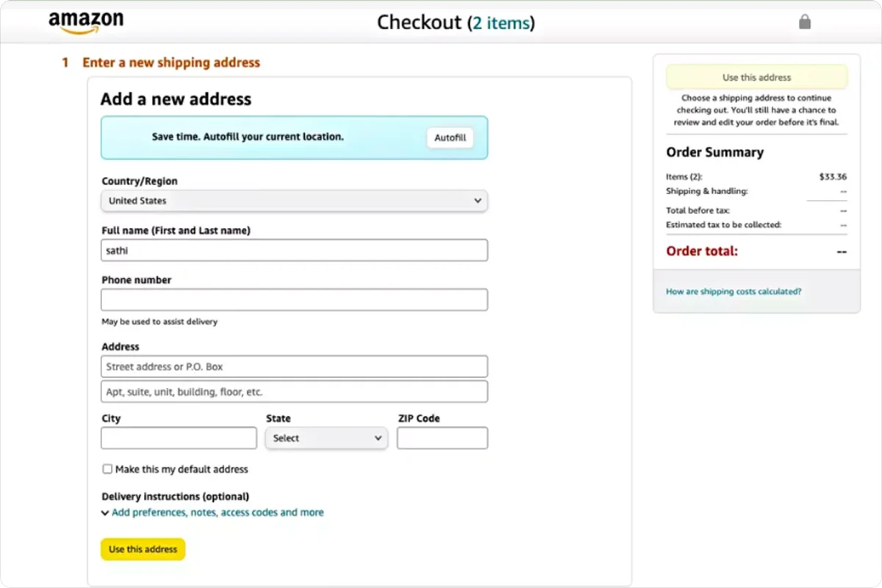
Task: Open How are shipping costs calculated link
Action: coord(734,292)
